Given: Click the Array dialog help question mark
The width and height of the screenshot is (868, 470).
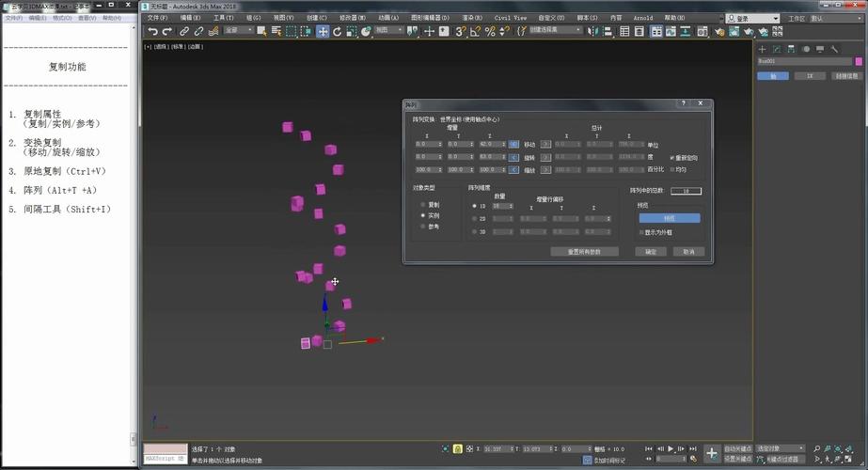Looking at the screenshot, I should [682, 103].
